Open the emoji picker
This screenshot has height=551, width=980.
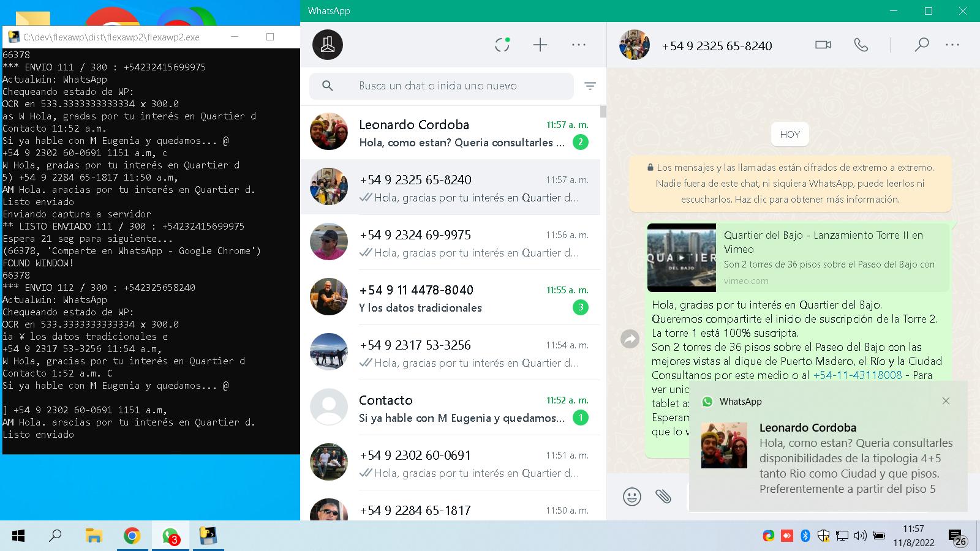tap(631, 497)
